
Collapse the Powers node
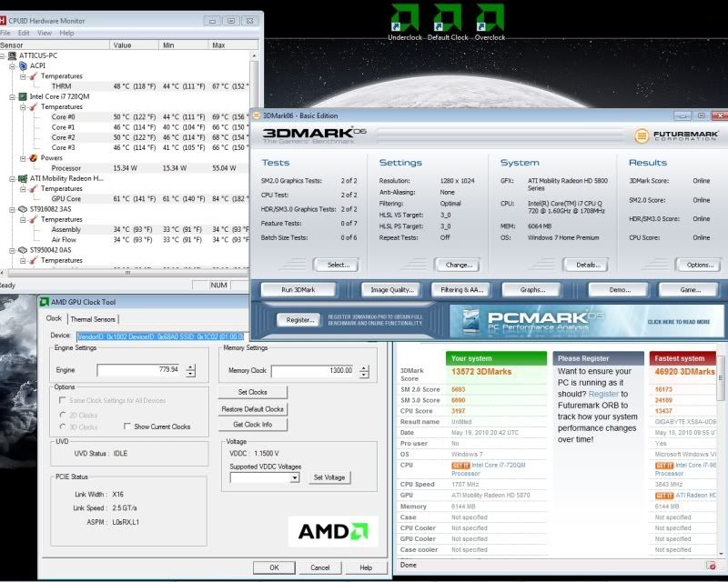[x=23, y=158]
